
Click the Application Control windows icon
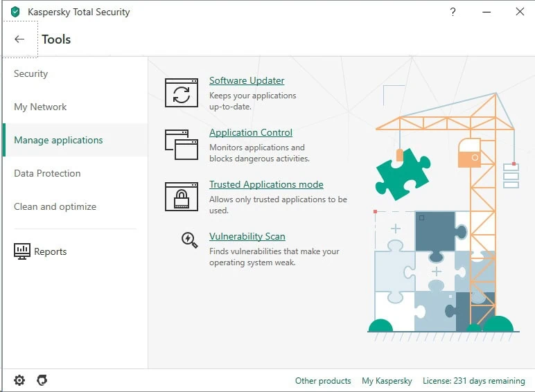[x=182, y=145]
